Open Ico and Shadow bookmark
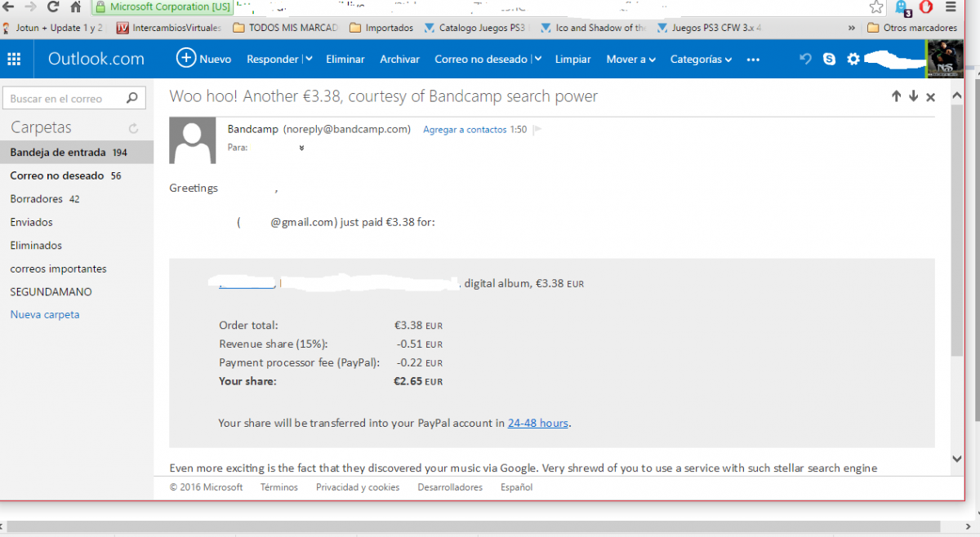 click(x=594, y=28)
